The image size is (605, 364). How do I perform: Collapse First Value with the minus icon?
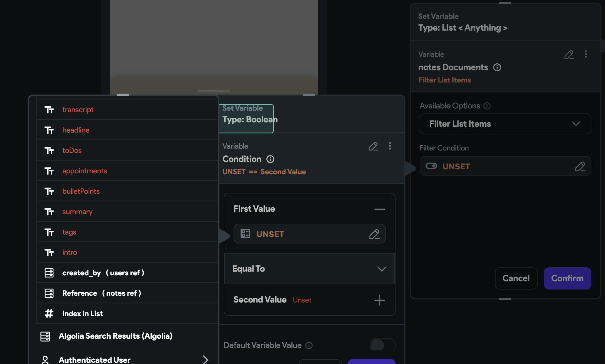379,209
